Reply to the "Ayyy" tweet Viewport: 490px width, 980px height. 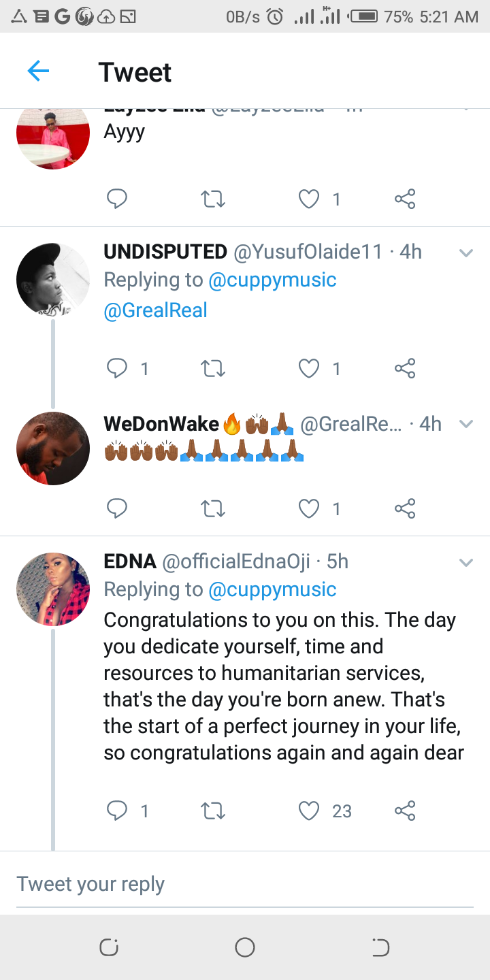click(117, 199)
